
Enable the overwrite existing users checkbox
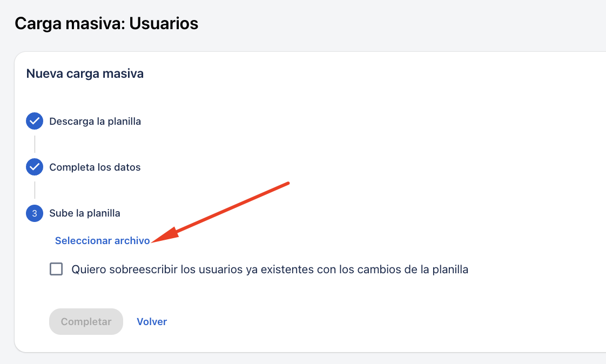(56, 269)
